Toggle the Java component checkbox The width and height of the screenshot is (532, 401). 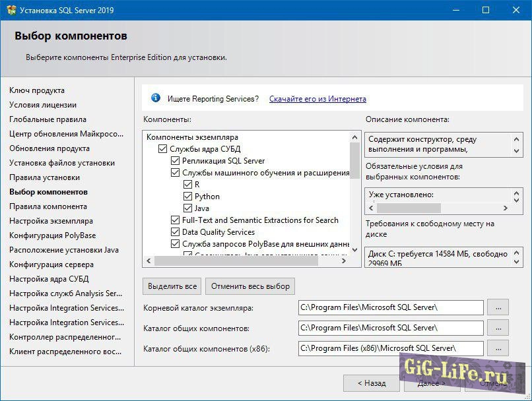click(188, 208)
